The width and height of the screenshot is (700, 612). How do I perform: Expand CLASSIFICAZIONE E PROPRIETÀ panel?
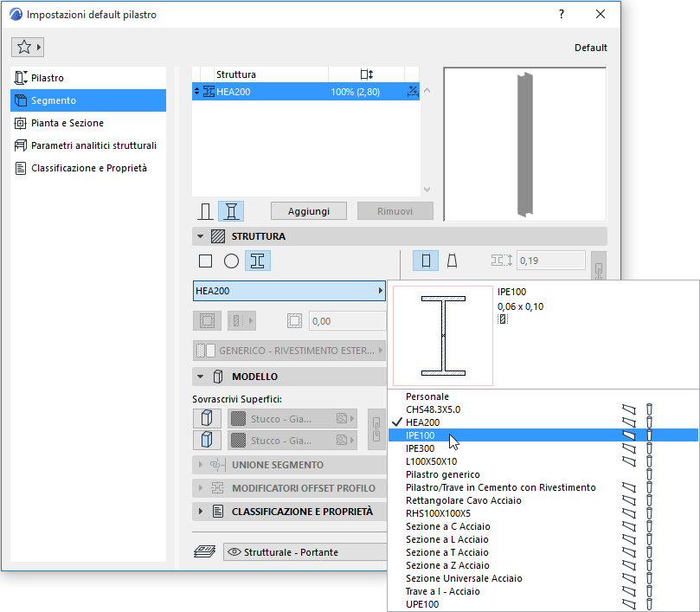pos(201,511)
